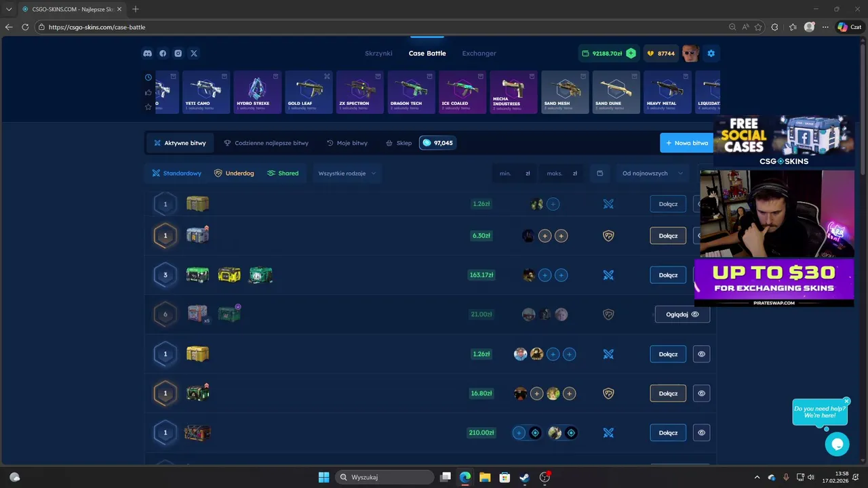Viewport: 868px width, 488px height.
Task: Expand the Wszystkie rodzaje dropdown
Action: [347, 174]
